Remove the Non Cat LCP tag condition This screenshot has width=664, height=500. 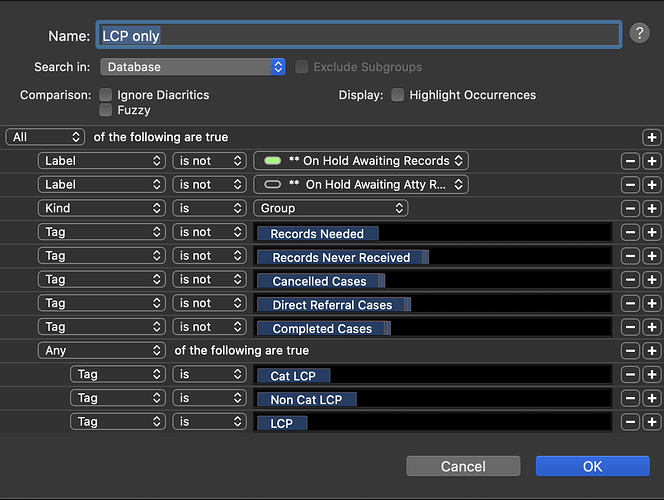(630, 398)
